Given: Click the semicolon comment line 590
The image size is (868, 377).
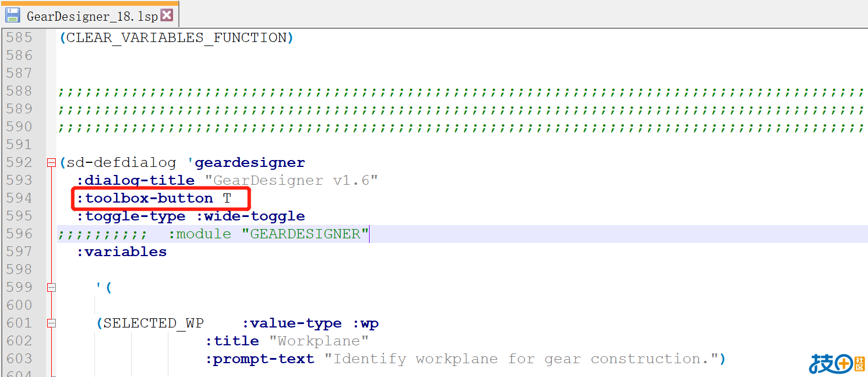Looking at the screenshot, I should [461, 127].
